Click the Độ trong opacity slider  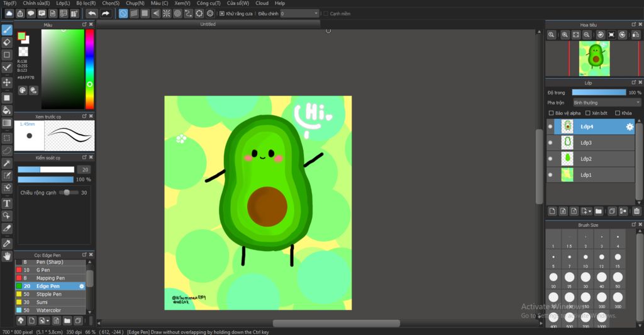(599, 93)
